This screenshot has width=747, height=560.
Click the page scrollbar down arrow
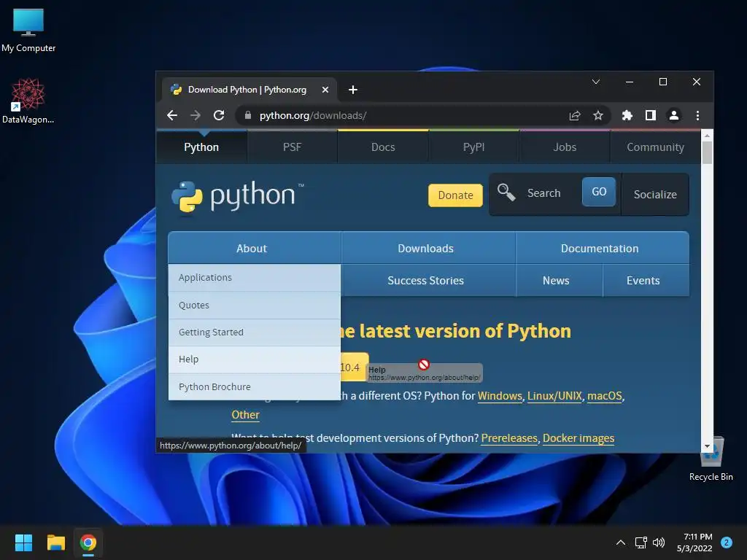click(707, 447)
